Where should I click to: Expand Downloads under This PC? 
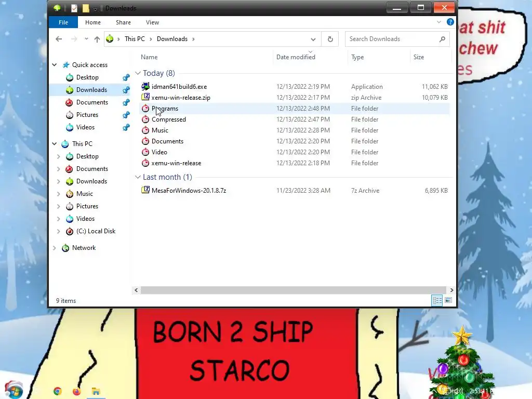coord(58,181)
